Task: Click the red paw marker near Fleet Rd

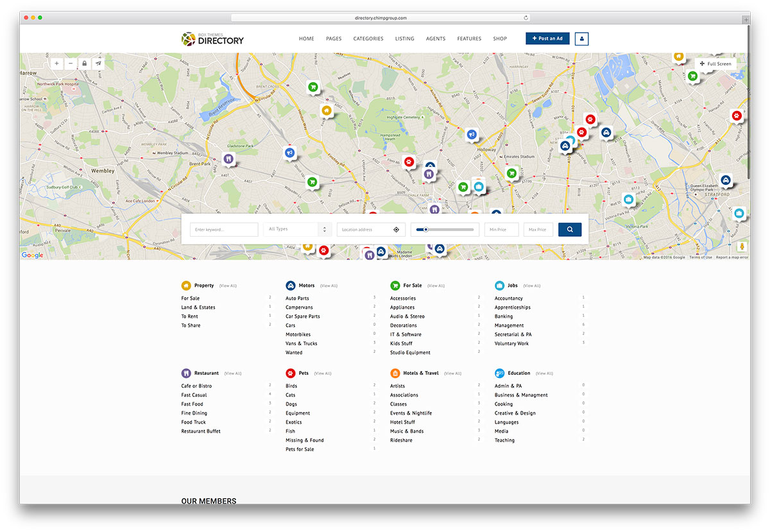Action: click(x=409, y=162)
